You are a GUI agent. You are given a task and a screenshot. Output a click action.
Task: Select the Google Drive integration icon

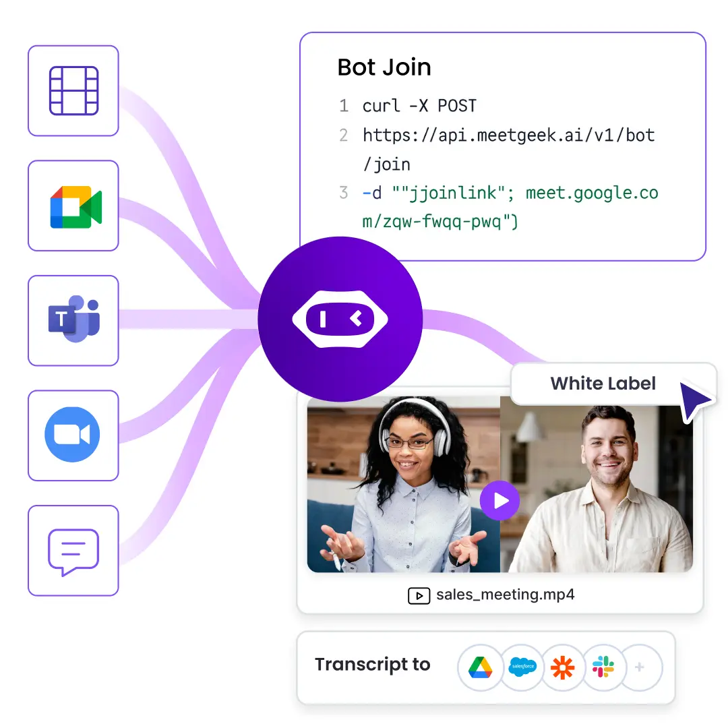pyautogui.click(x=481, y=667)
